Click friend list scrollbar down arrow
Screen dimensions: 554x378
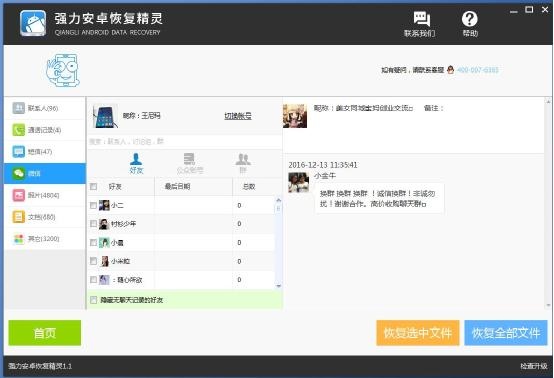pos(278,286)
